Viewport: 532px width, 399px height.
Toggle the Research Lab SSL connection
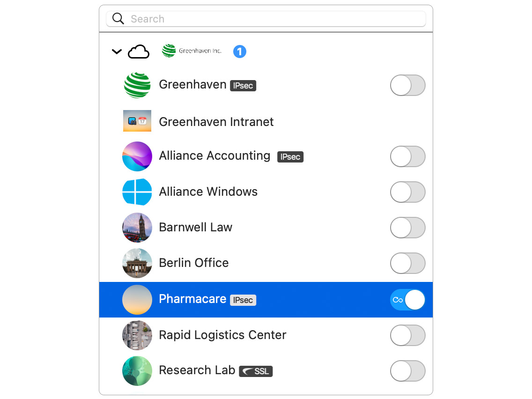[x=407, y=371]
